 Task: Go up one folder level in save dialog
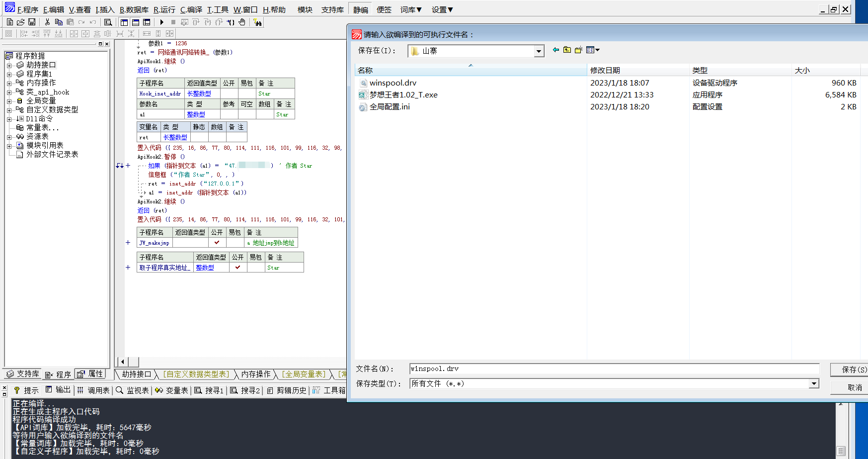coord(567,50)
